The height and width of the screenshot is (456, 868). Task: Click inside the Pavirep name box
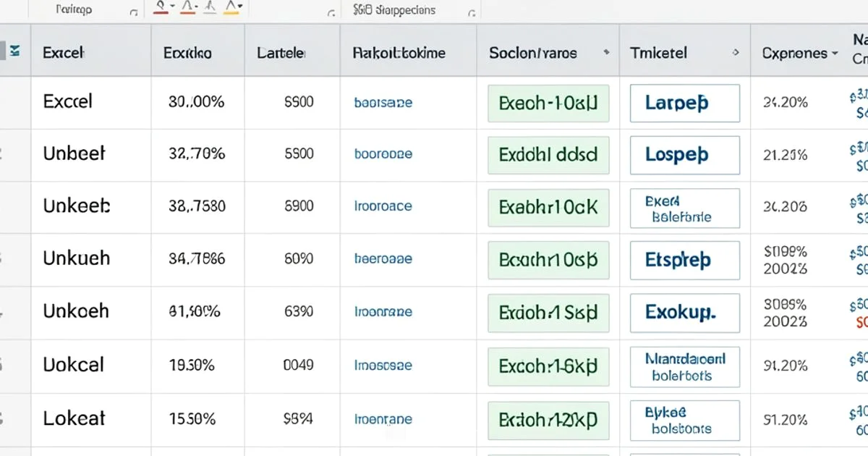[72, 9]
